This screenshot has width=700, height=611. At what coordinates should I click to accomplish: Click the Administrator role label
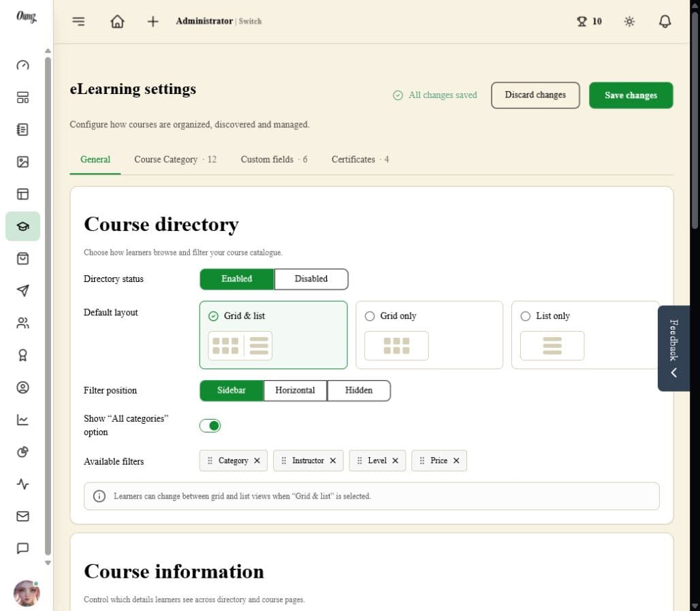tap(204, 21)
